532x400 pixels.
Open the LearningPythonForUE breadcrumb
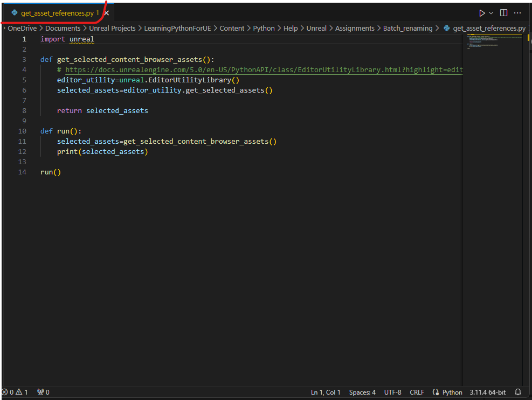click(x=177, y=29)
